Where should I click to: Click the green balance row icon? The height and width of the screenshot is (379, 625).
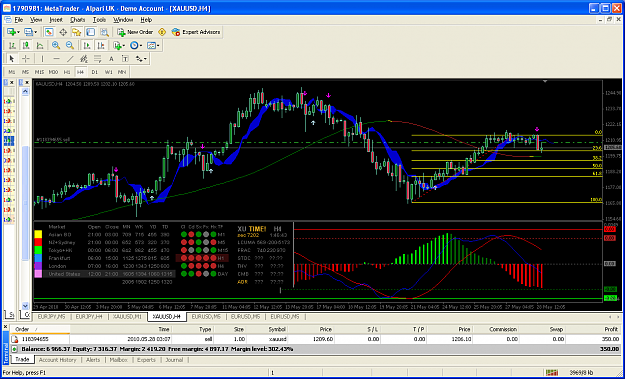click(14, 349)
